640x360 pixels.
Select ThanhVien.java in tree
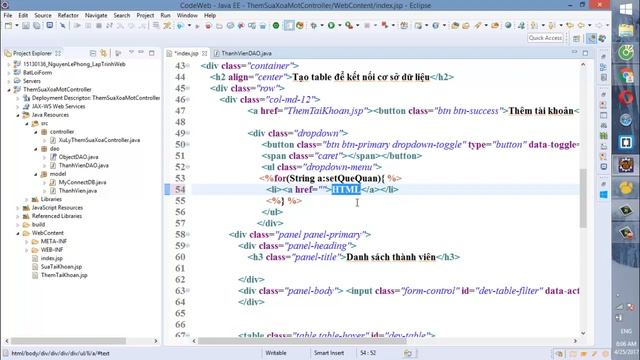pos(78,191)
